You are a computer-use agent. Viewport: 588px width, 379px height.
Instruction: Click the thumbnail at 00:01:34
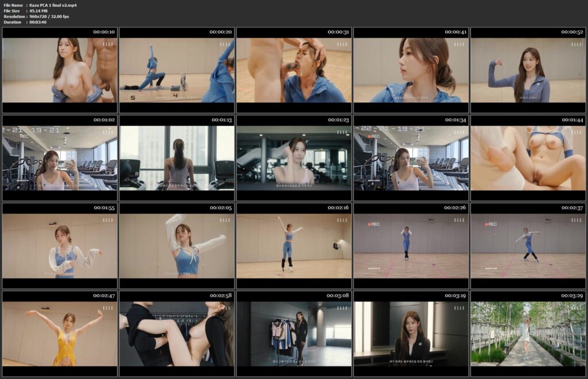pos(411,158)
